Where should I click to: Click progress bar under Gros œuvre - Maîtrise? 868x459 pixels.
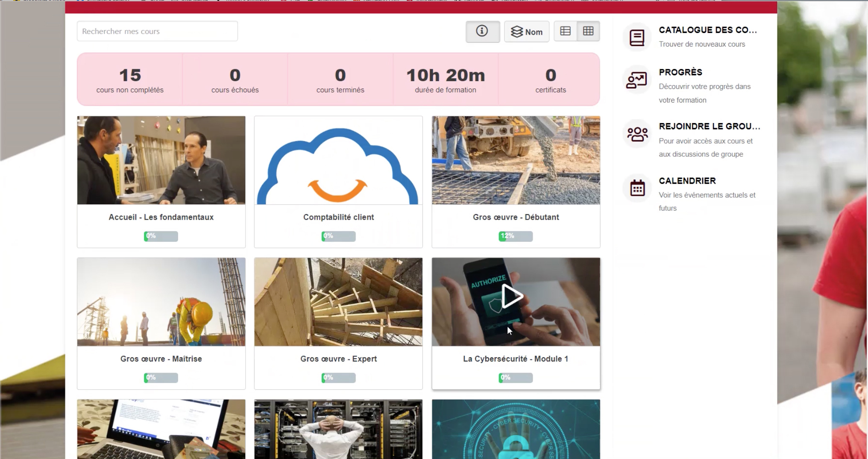click(161, 378)
